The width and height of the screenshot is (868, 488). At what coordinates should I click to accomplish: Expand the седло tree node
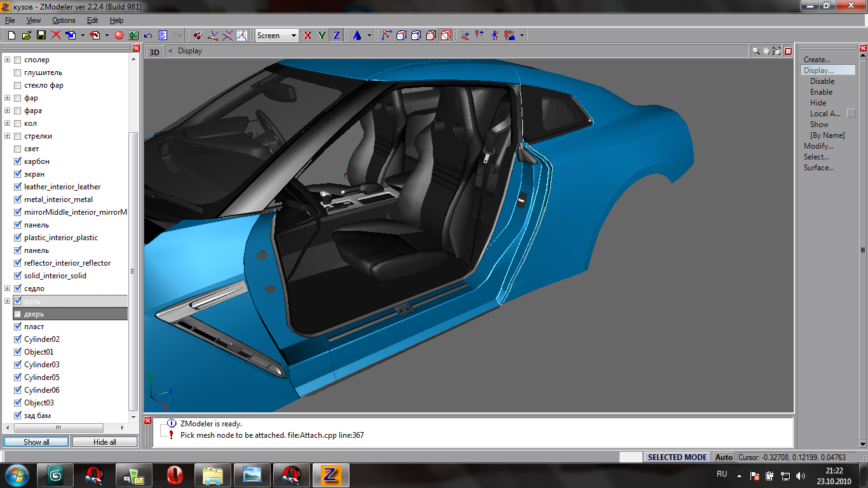(8, 288)
